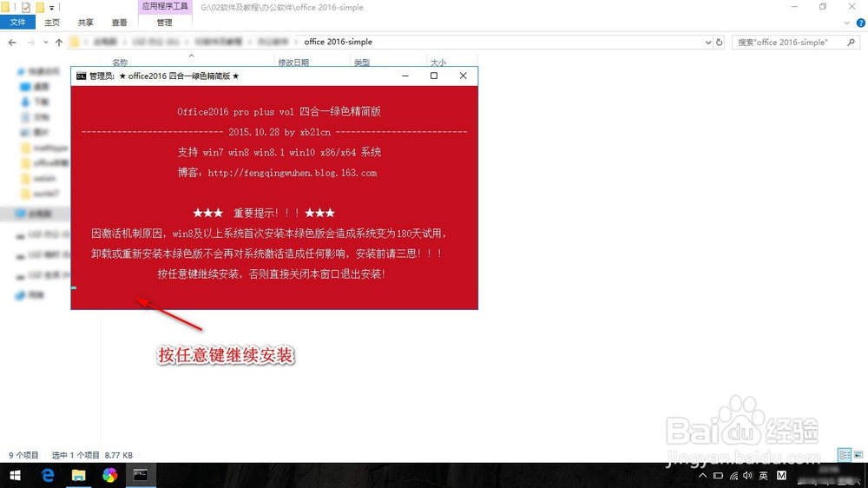Viewport: 868px width, 488px height.
Task: Open Explorer help question mark
Action: point(860,23)
